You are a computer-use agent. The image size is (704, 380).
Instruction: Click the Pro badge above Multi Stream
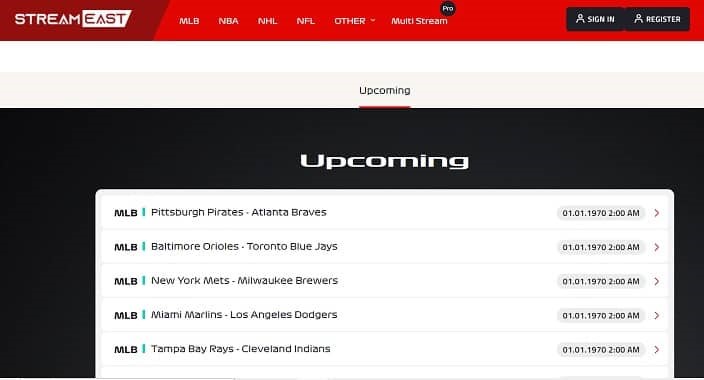click(448, 9)
